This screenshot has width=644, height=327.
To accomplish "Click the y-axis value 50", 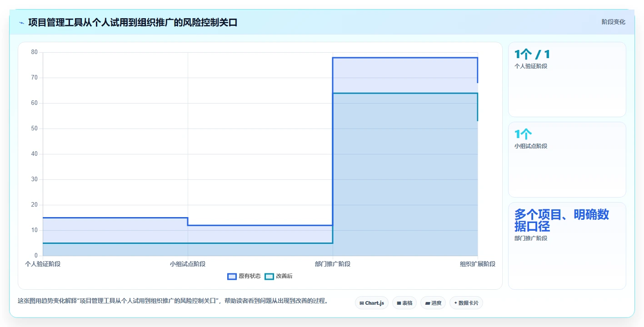I will point(34,129).
